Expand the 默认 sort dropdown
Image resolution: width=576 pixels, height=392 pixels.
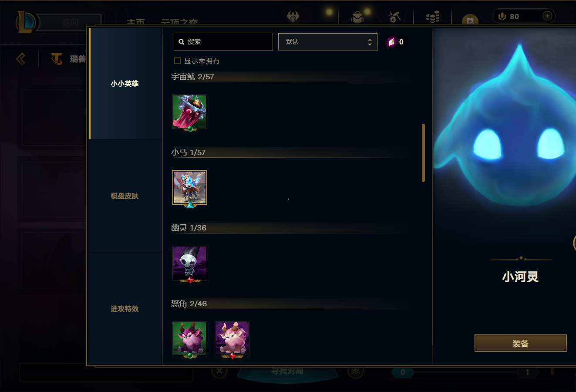point(327,42)
